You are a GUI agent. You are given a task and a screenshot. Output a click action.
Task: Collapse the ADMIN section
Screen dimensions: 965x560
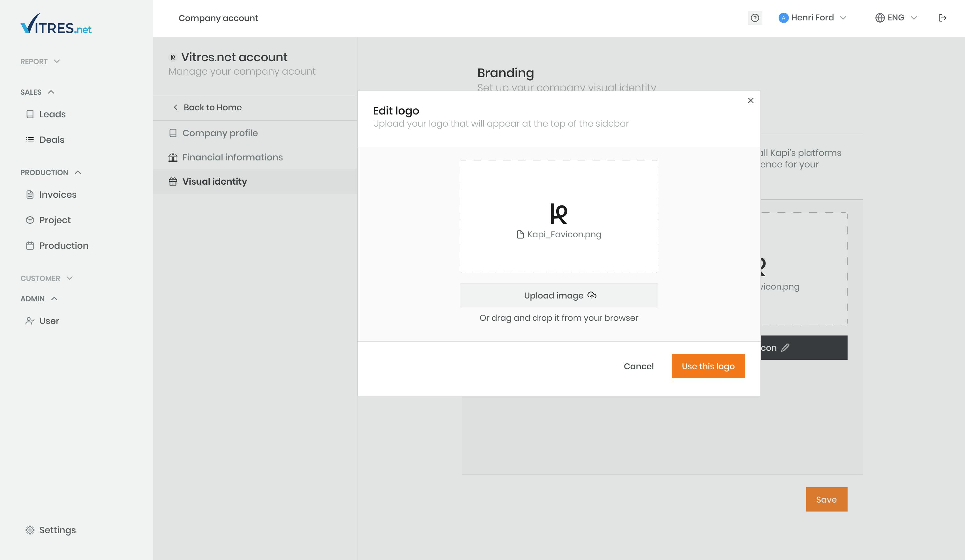pos(39,298)
